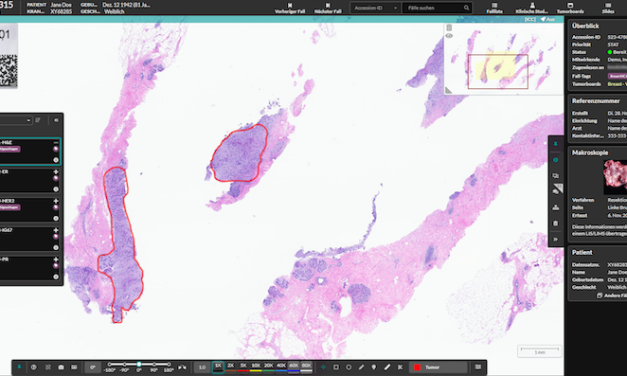Select 40X magnification

[x=281, y=367]
